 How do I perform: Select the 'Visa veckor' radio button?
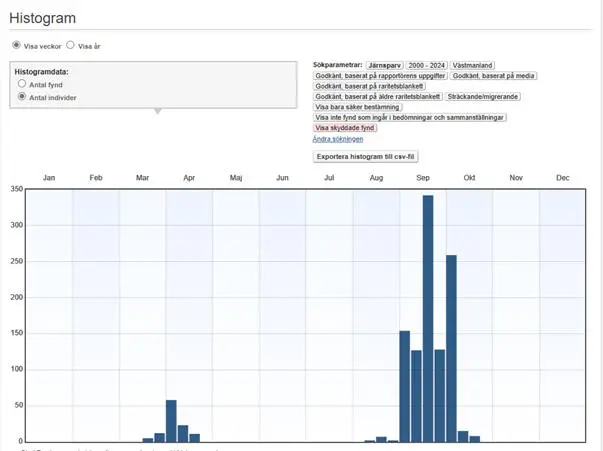tap(16, 45)
